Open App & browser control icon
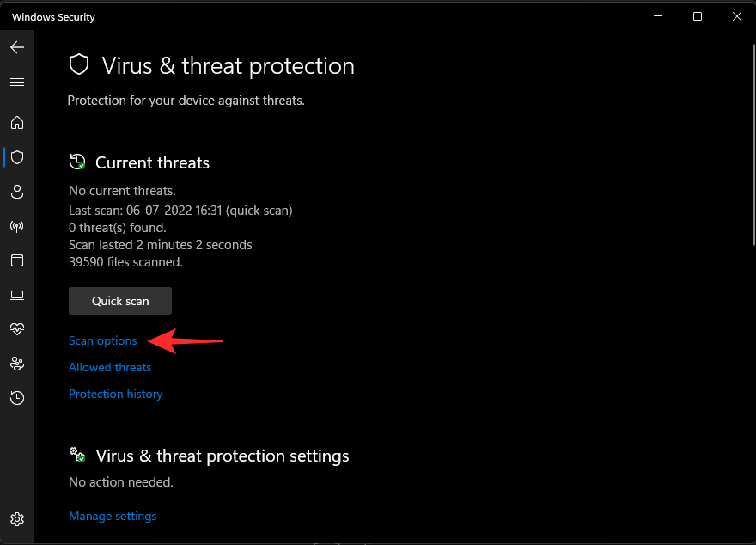Viewport: 756px width, 545px height. tap(17, 260)
